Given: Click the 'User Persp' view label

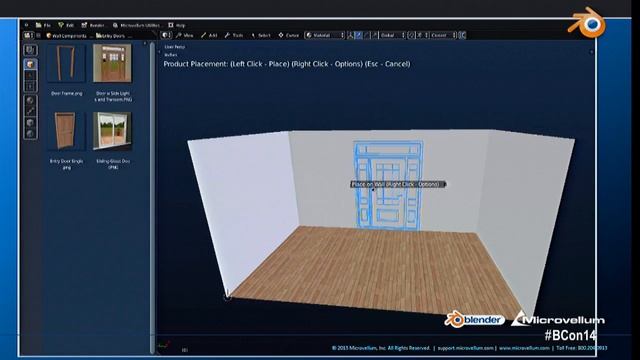Looking at the screenshot, I should point(174,47).
